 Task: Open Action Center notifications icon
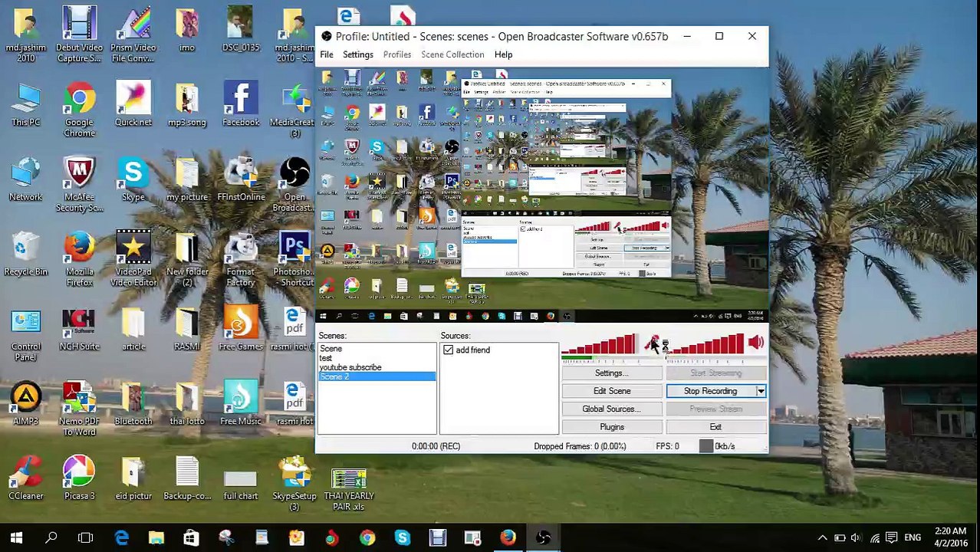pos(893,537)
